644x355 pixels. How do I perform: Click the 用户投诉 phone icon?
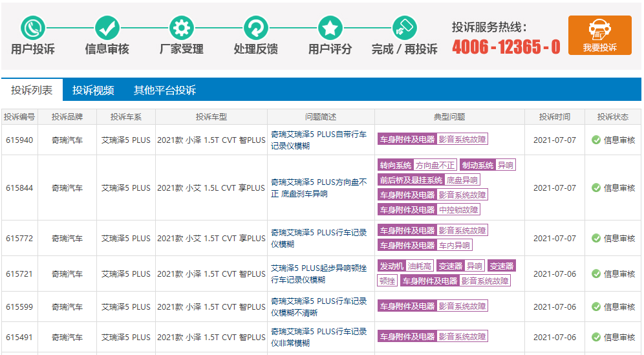33,28
